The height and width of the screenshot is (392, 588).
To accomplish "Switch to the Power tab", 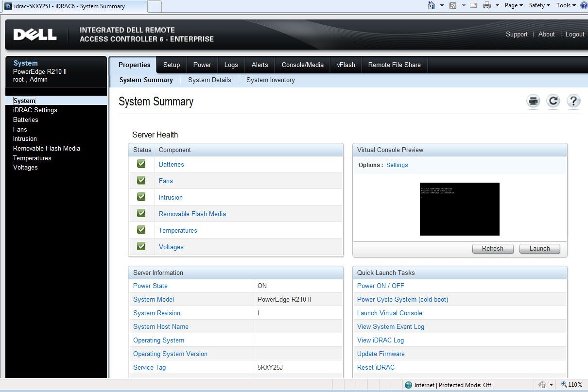I will [x=202, y=65].
